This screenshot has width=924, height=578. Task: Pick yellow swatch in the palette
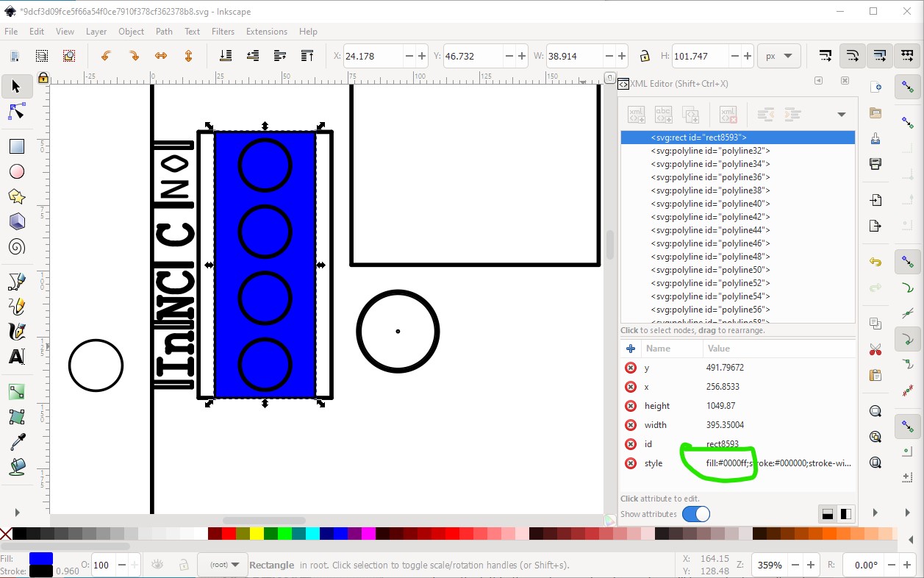coord(257,533)
